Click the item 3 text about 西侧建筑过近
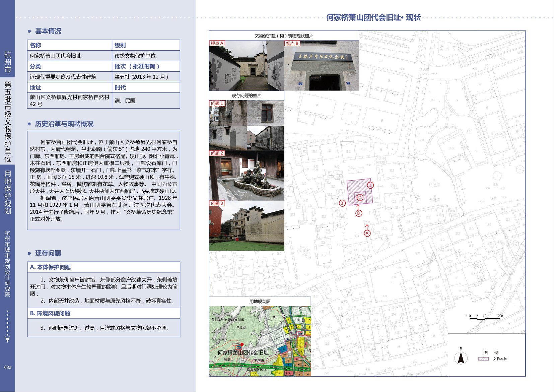554x392 pixels. (x=106, y=328)
